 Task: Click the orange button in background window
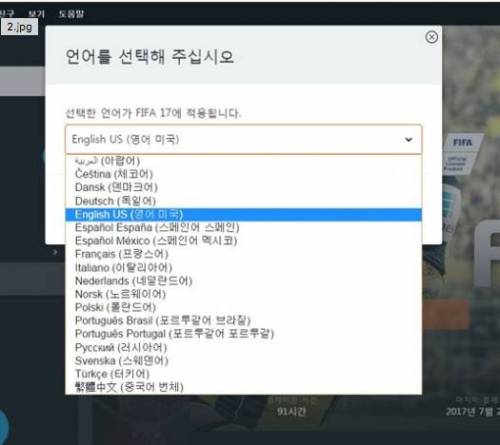point(446,314)
